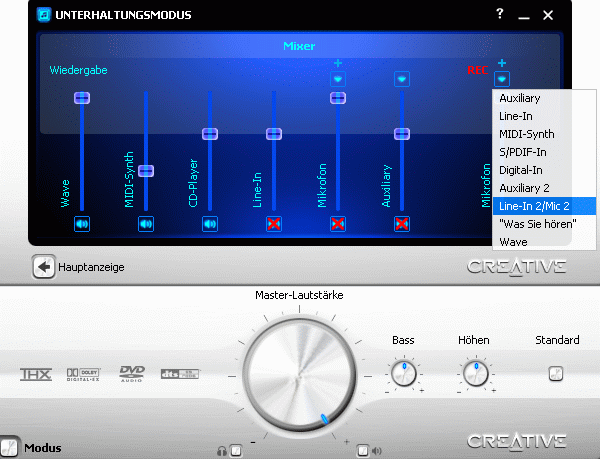Click the Mixer panel title
Screen dimensions: 600x459
pos(299,46)
